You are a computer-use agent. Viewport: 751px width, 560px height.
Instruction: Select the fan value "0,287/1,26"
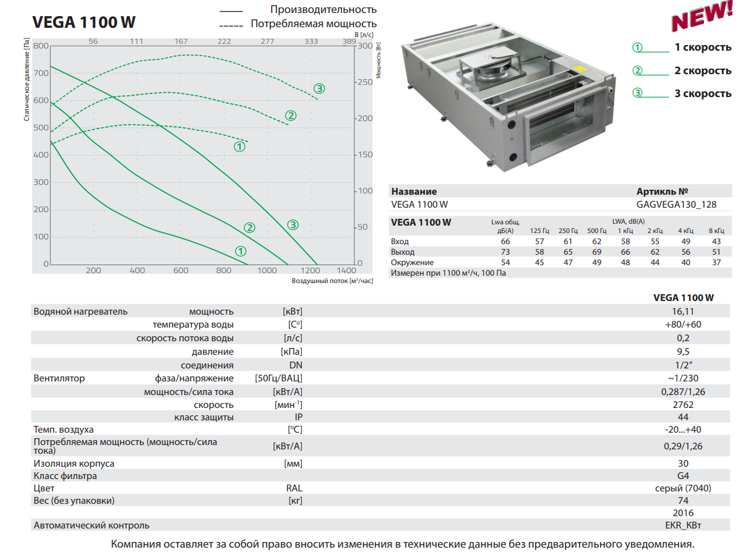coord(684,392)
